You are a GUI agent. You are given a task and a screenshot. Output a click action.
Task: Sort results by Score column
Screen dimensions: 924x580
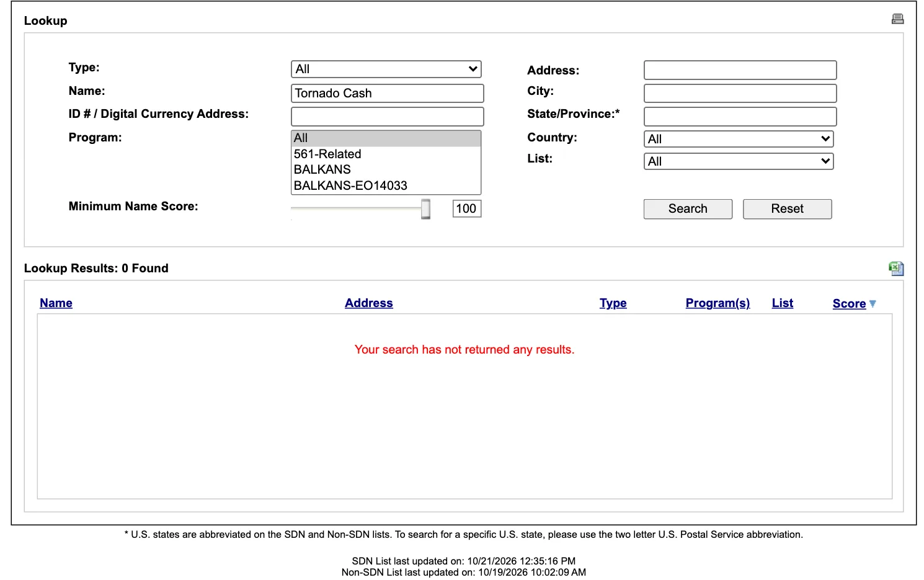(849, 303)
